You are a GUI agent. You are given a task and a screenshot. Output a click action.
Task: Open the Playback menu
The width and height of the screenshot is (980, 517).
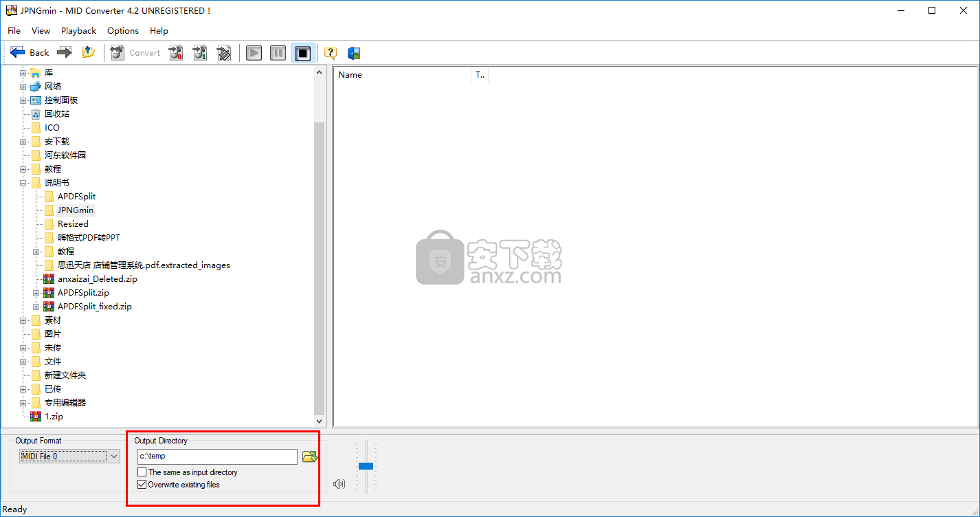(78, 30)
